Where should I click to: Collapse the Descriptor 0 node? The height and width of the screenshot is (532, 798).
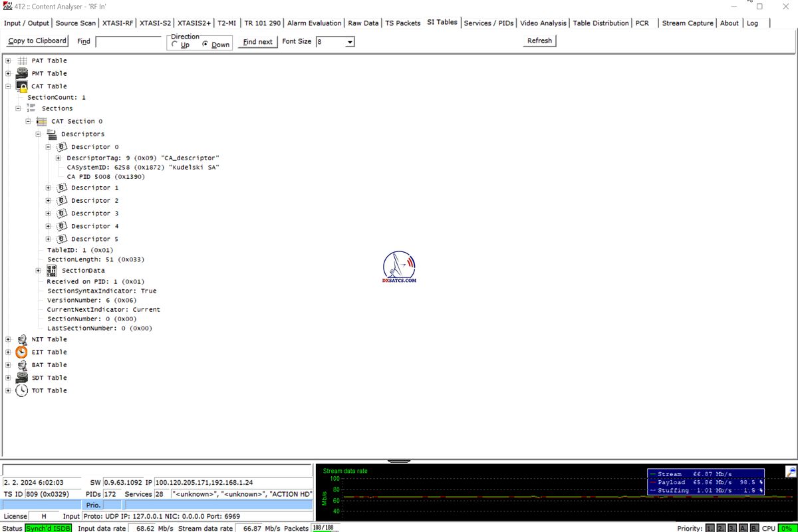coord(48,147)
